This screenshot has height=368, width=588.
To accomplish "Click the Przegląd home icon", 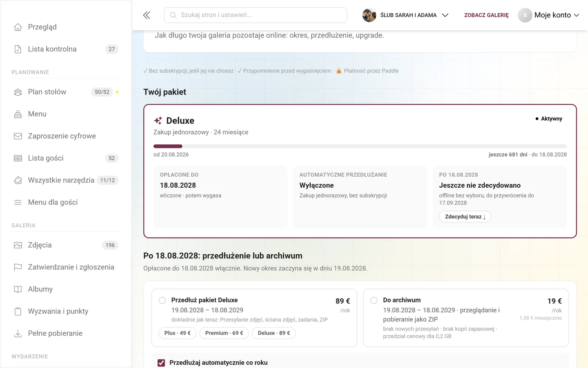I will coord(18,27).
